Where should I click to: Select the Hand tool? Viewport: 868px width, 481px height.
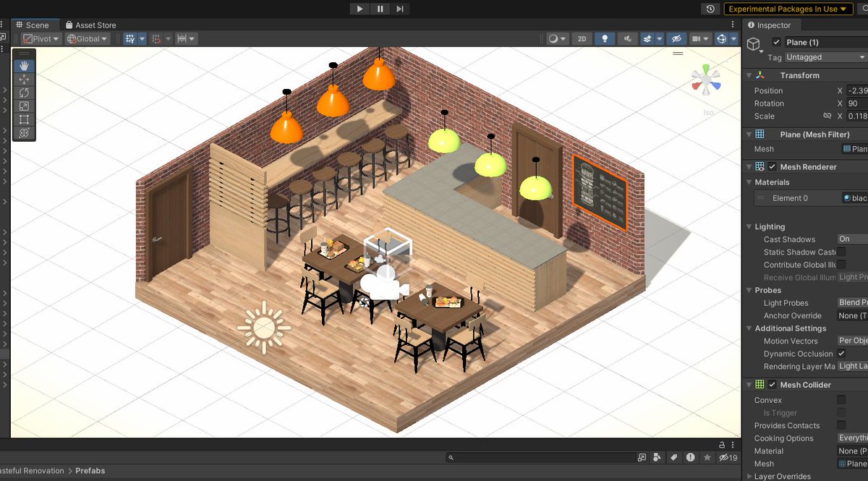tap(23, 66)
